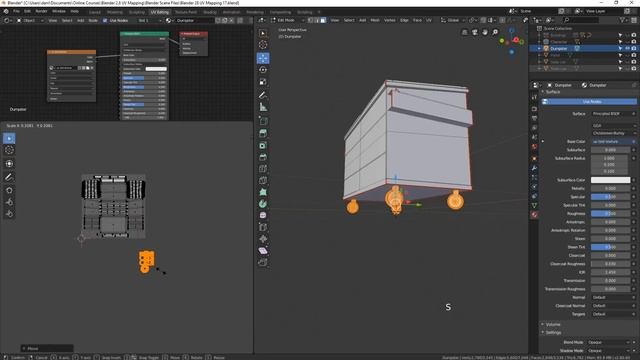Toggle viewport visibility eye for Dumpster
The width and height of the screenshot is (640, 360).
[627, 48]
